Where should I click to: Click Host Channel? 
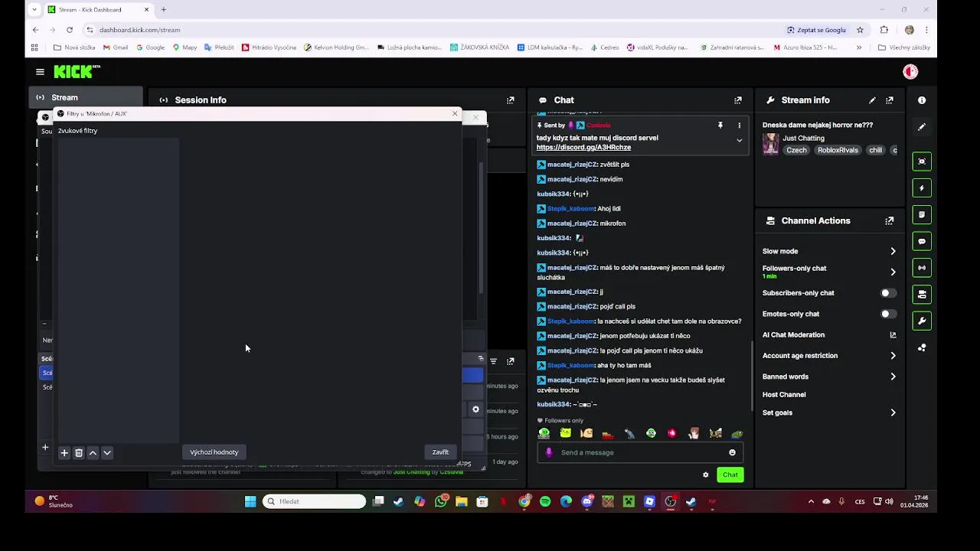point(784,395)
